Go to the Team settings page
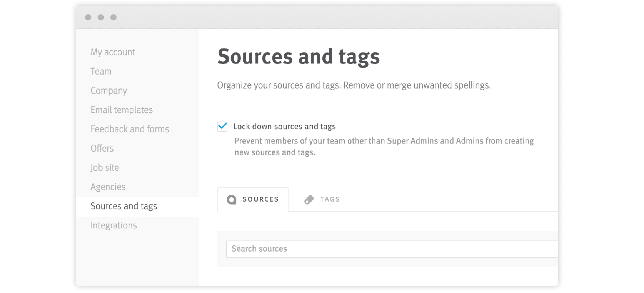The height and width of the screenshot is (293, 644). tap(101, 71)
